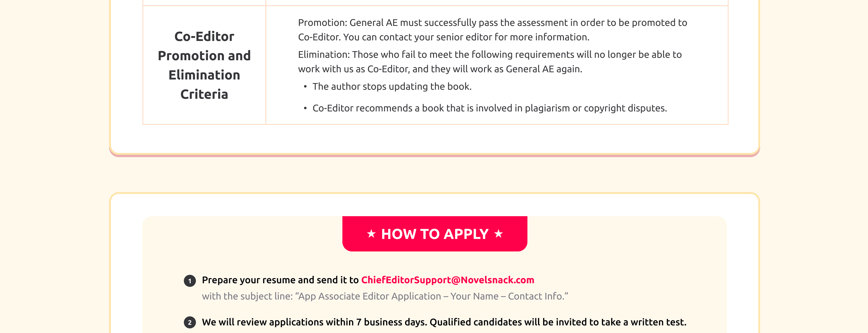This screenshot has height=333, width=868.
Task: Click the 'Co-Editor Promotion and Elimination Criteria' heading
Action: click(x=204, y=65)
